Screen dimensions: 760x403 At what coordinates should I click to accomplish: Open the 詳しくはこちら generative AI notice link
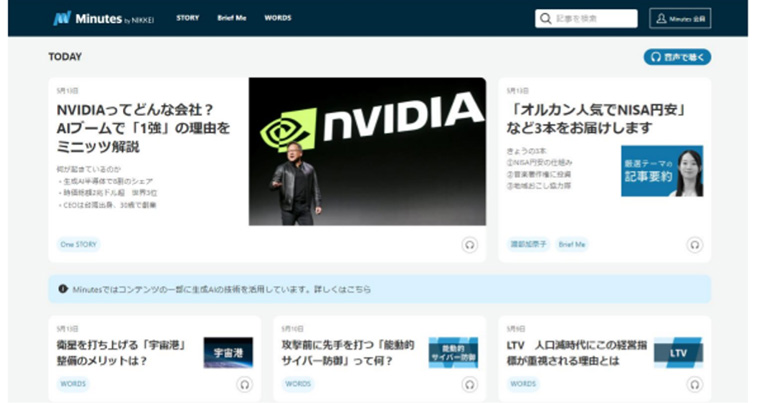point(342,290)
